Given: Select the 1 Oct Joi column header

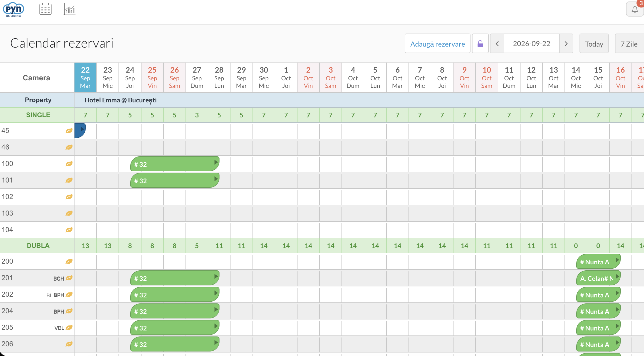Looking at the screenshot, I should [x=286, y=77].
